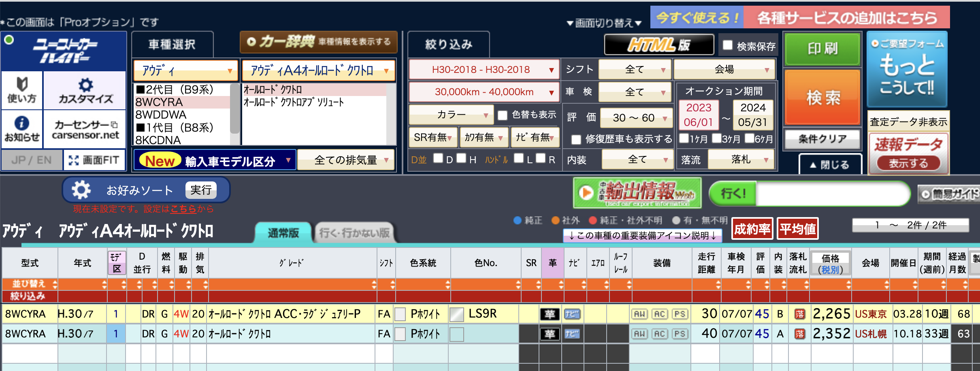
Task: Click the orange 検索 search button
Action: pyautogui.click(x=822, y=98)
